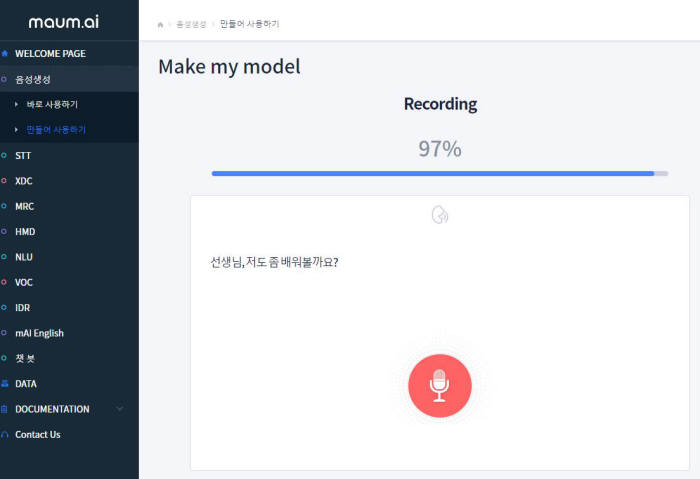This screenshot has height=479, width=700.
Task: Click the DATA icon in the sidebar
Action: (5, 383)
